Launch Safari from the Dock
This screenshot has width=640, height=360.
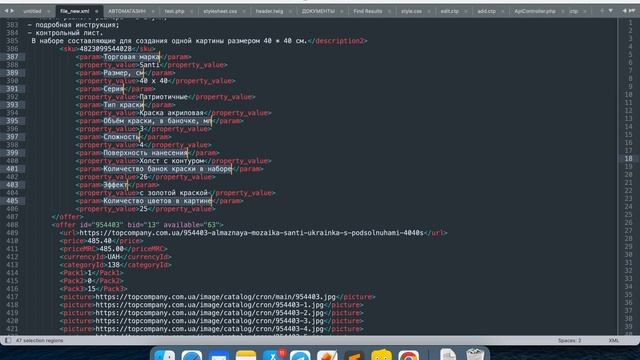[192, 355]
